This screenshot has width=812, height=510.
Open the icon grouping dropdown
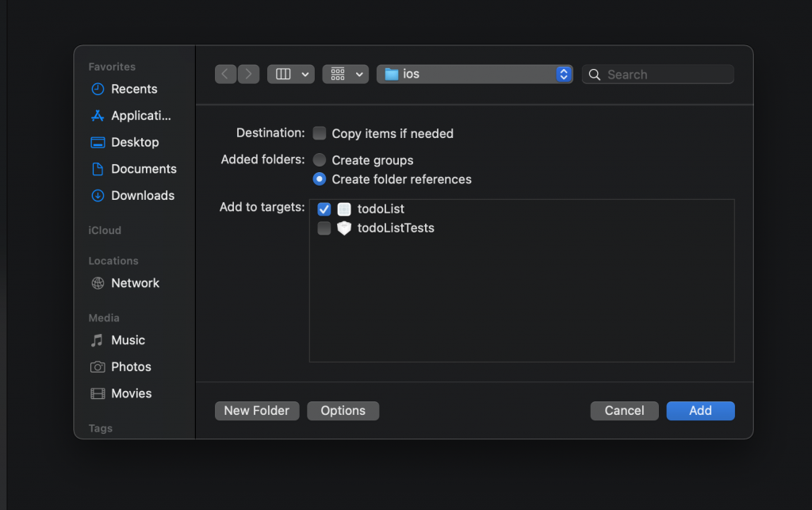[x=346, y=75]
